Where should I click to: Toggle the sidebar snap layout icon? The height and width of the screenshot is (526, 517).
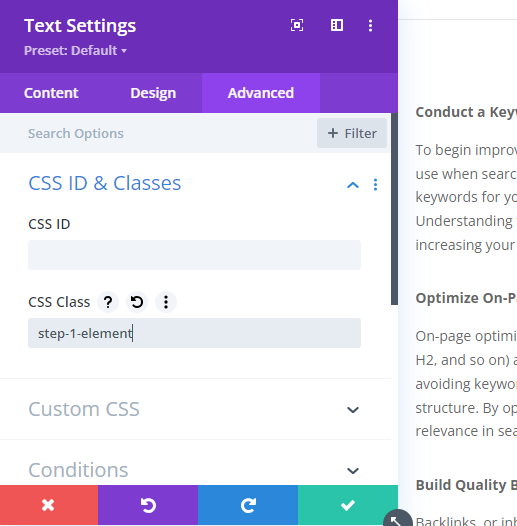337,25
